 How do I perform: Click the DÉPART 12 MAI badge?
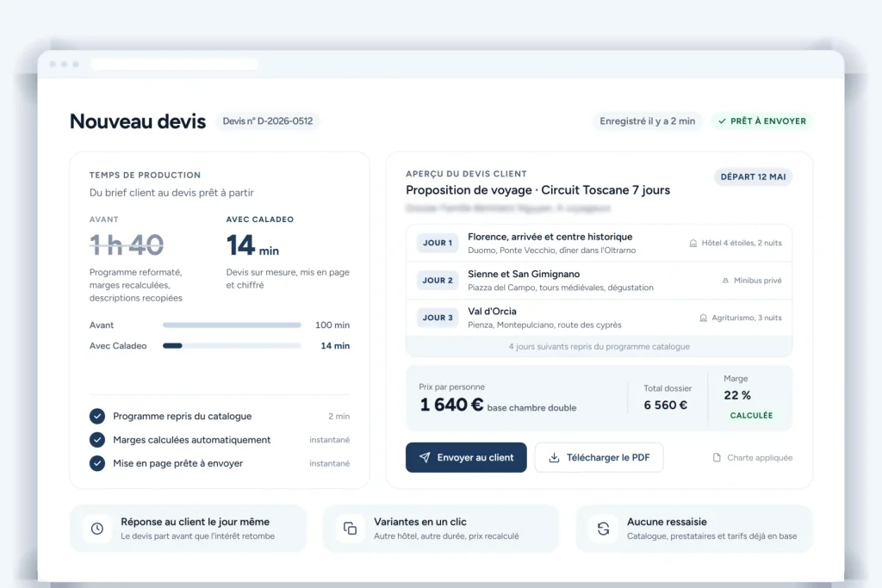click(x=753, y=176)
